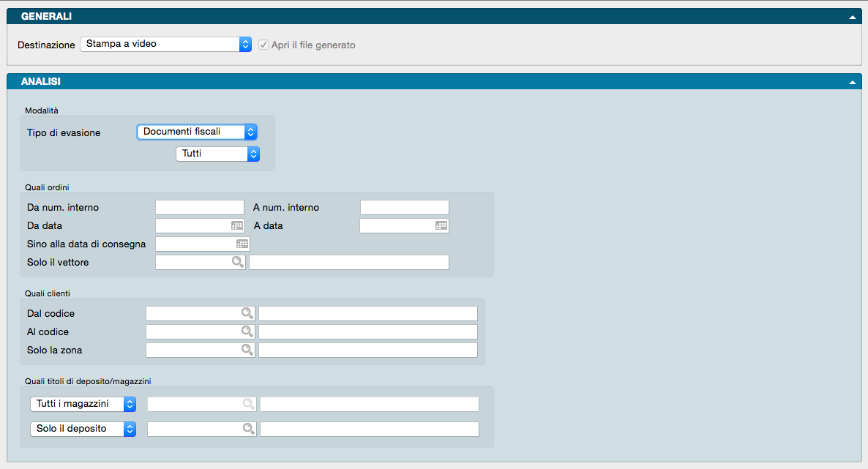The height and width of the screenshot is (469, 868).
Task: Collapse the Analisi section
Action: tap(852, 82)
